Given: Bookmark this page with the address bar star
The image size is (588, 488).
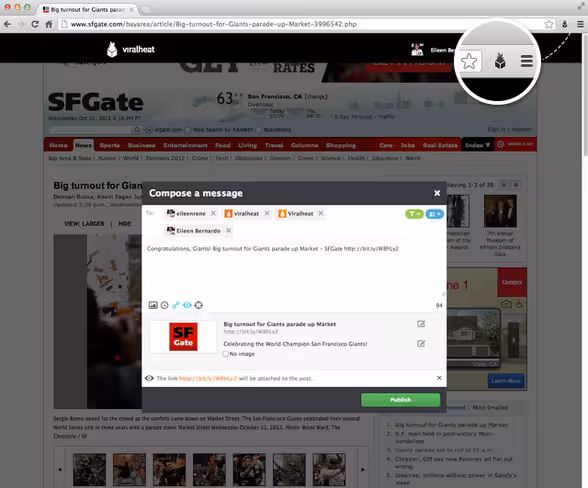Looking at the screenshot, I should [x=549, y=24].
